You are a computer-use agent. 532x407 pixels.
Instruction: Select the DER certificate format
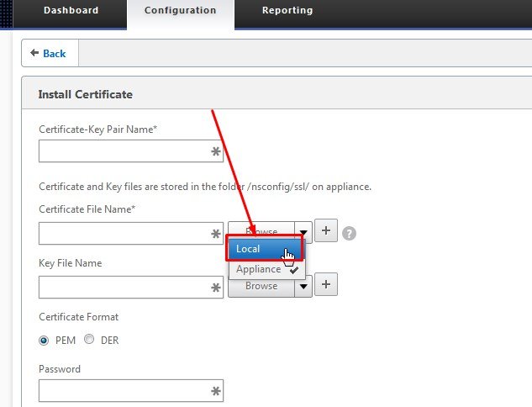(x=89, y=340)
